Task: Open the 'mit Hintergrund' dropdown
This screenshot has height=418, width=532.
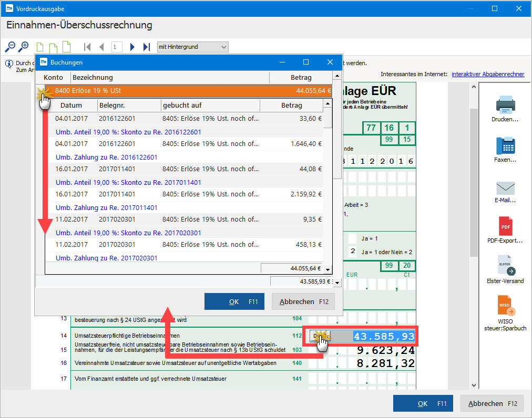Action: [x=193, y=47]
